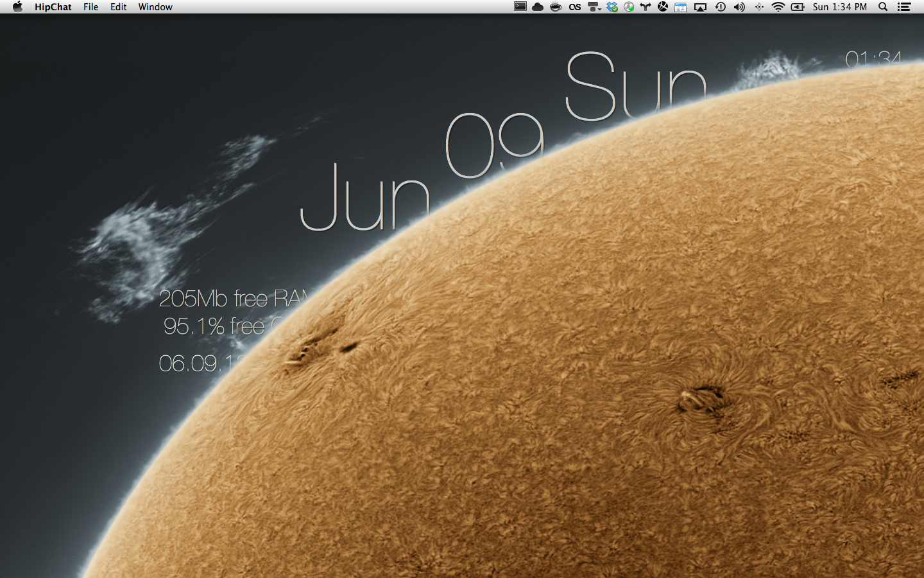This screenshot has width=924, height=578.
Task: Open the Window menu
Action: point(155,7)
